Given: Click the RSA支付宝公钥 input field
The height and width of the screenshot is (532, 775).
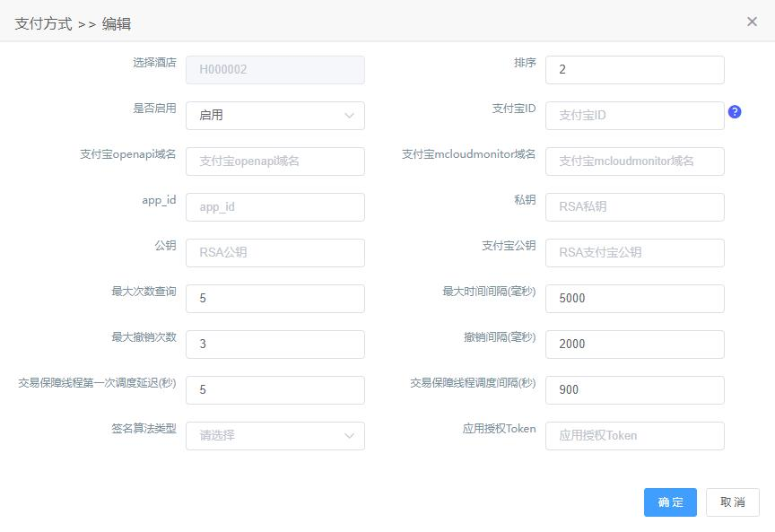Looking at the screenshot, I should coord(635,253).
